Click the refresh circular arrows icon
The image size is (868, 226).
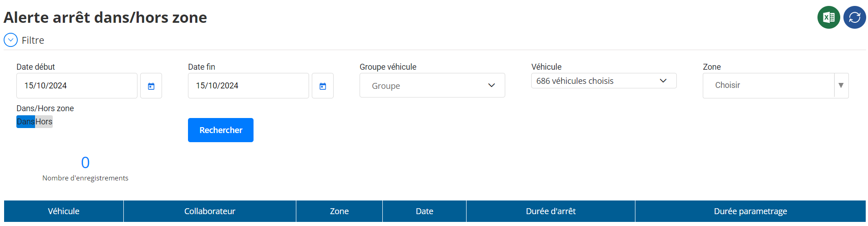point(854,17)
